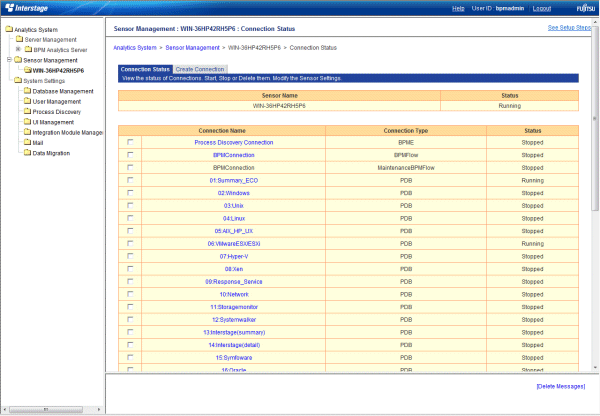Open the 05:AIX_HP_UX connection link
The height and width of the screenshot is (416, 600).
pos(234,231)
